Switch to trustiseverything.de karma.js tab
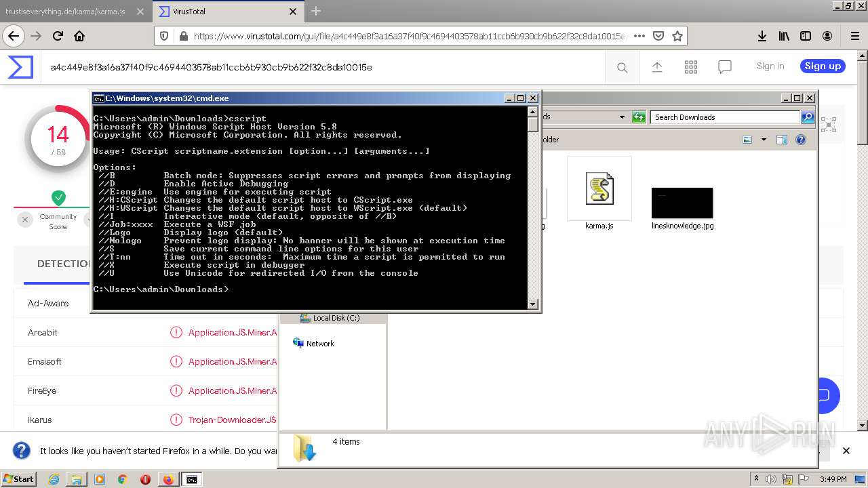This screenshot has height=488, width=868. pyautogui.click(x=65, y=12)
